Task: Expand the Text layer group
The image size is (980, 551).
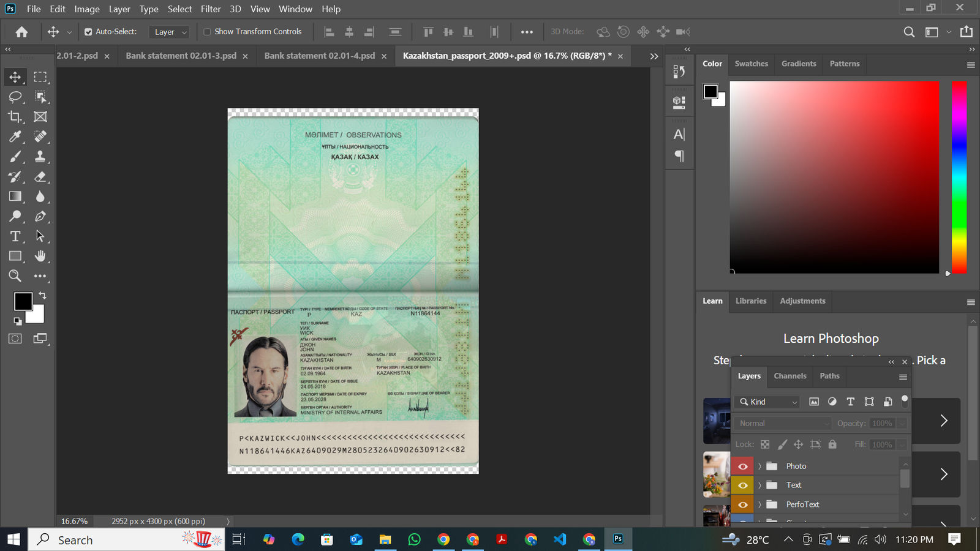Action: click(x=760, y=485)
